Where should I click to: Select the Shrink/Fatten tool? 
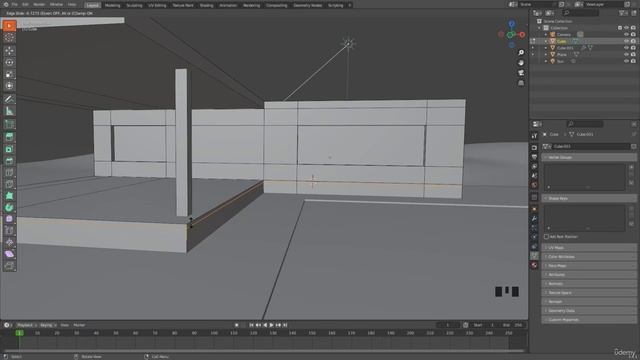(9, 243)
